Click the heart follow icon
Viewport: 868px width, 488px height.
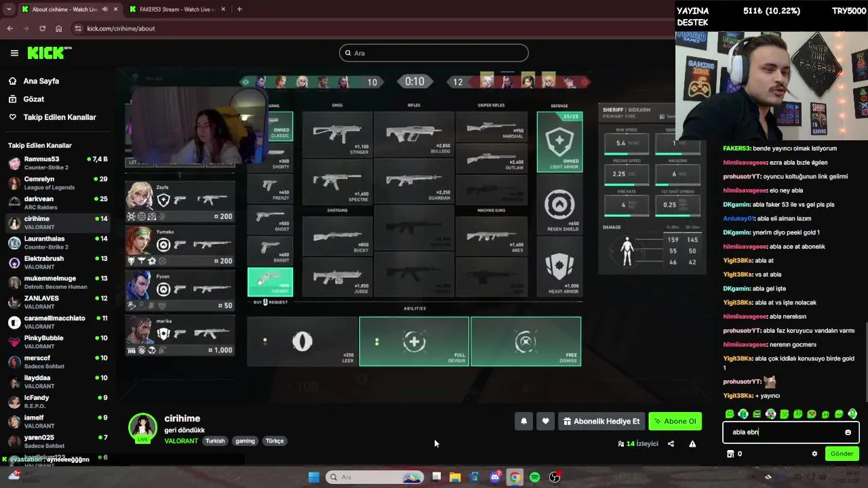pos(545,422)
